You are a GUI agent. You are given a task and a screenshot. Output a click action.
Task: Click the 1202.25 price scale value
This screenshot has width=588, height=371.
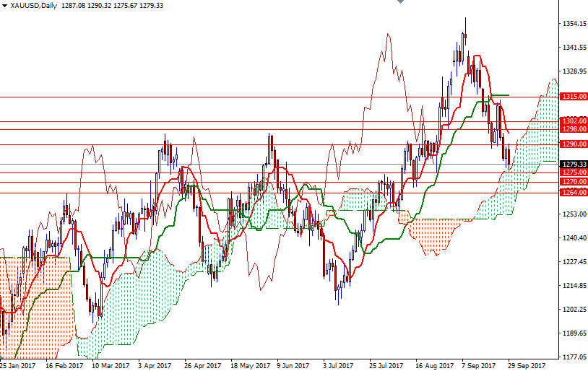574,309
